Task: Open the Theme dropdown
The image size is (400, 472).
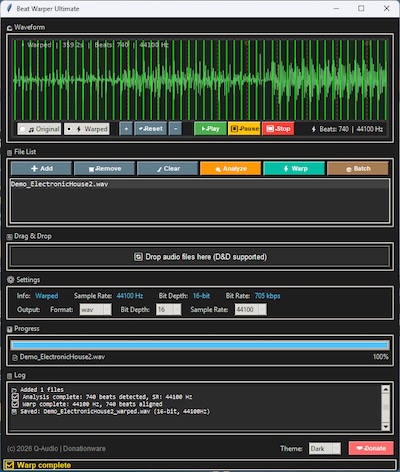Action: pyautogui.click(x=325, y=449)
